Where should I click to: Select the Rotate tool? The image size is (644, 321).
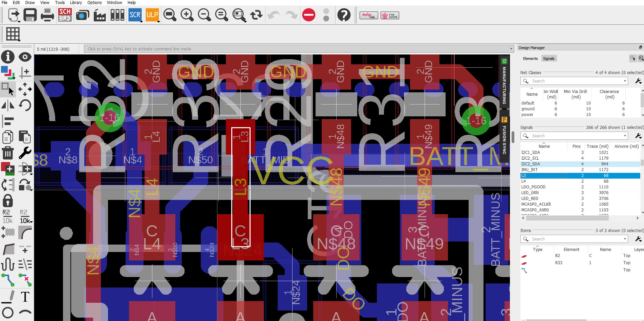point(25,105)
